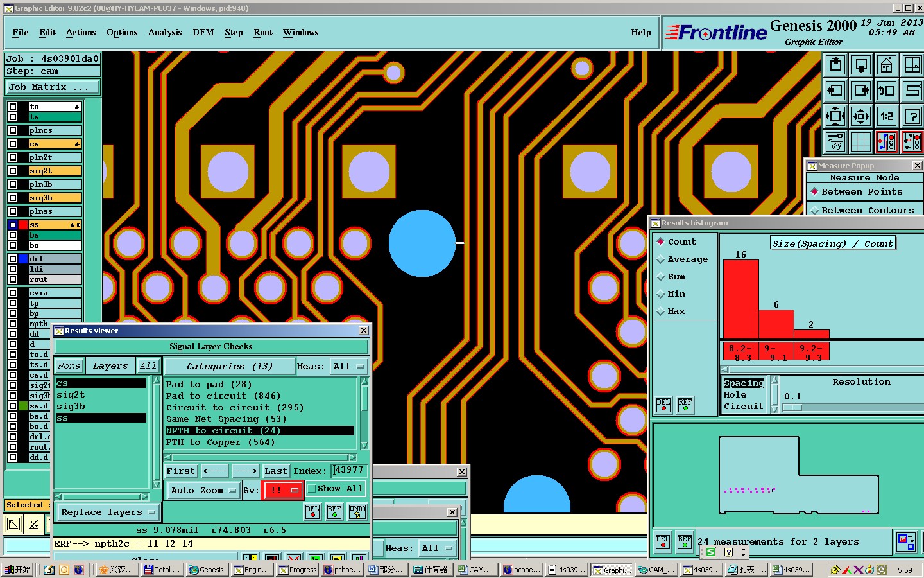924x578 pixels.
Task: Toggle visibility box of drl layer
Action: pyautogui.click(x=13, y=259)
